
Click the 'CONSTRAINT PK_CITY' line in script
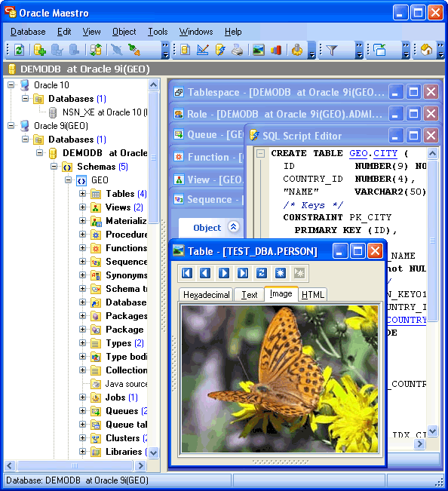pyautogui.click(x=337, y=217)
